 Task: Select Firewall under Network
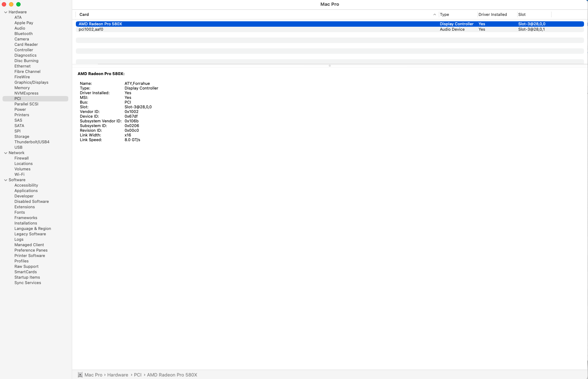22,158
